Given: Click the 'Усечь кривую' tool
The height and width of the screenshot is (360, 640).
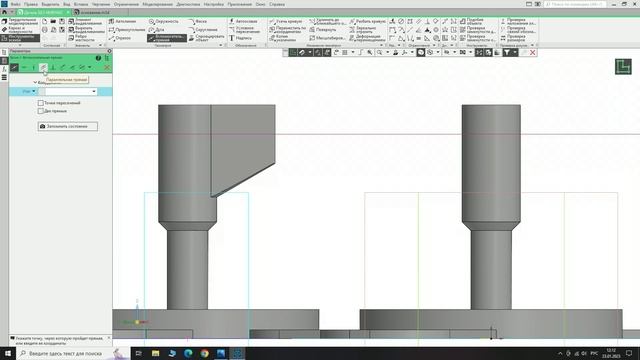Looking at the screenshot, I should 286,21.
